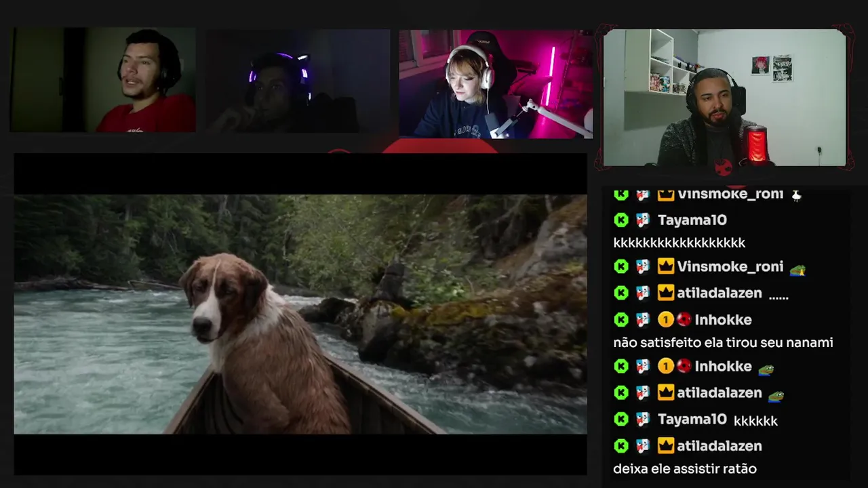The width and height of the screenshot is (868, 488).
Task: Click red round badge on Inhokke's frog row
Action: click(x=684, y=366)
